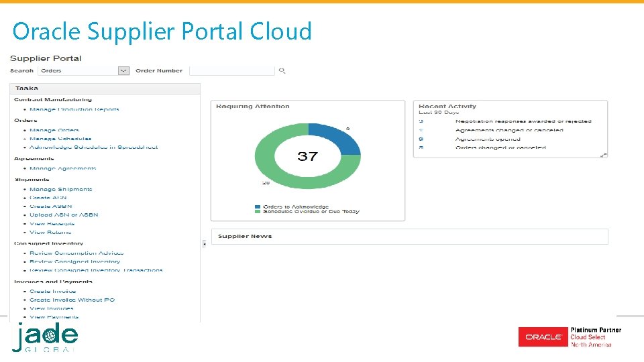Open Manage Agreements link
The image size is (644, 362).
pos(62,168)
